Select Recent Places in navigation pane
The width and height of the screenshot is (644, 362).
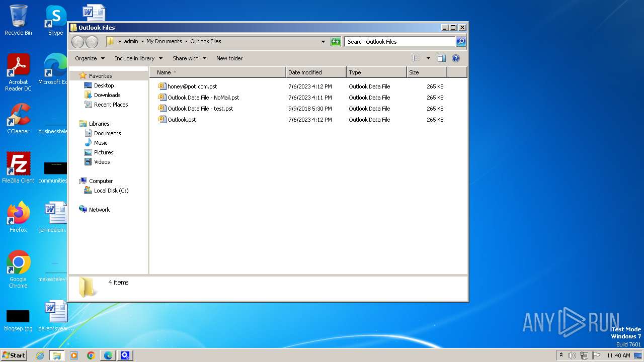pos(111,105)
